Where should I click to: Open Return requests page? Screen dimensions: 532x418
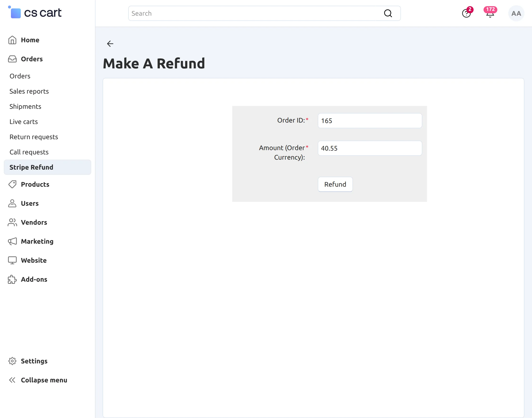pos(34,137)
